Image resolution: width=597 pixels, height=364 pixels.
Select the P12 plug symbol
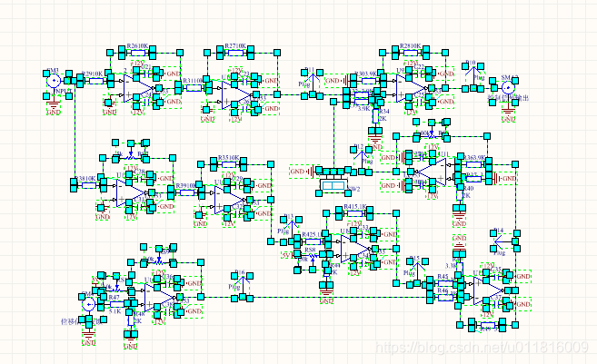tap(362, 161)
